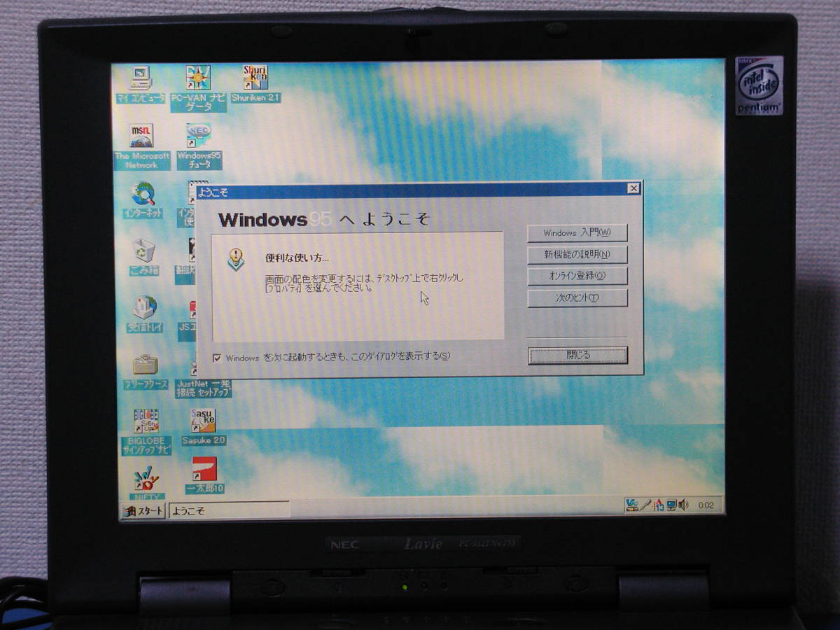Click the monitor display tray icon
Image resolution: width=840 pixels, height=630 pixels.
pos(671,505)
